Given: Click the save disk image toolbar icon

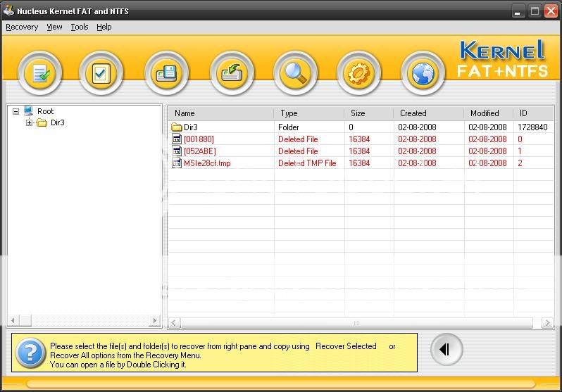Looking at the screenshot, I should 166,73.
